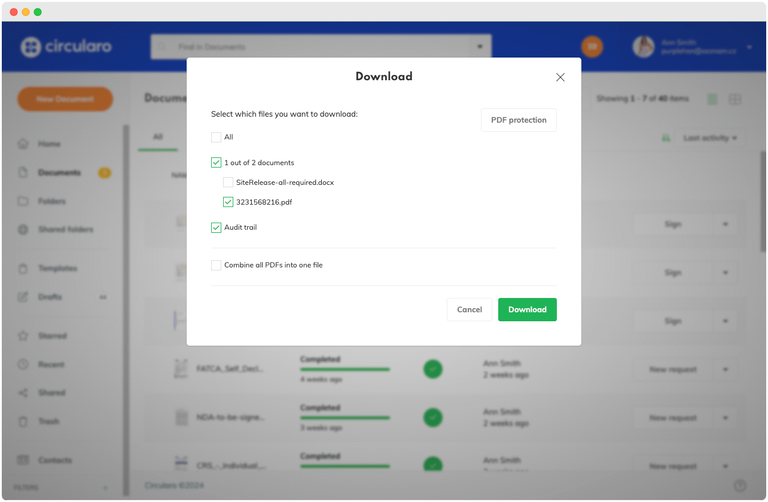Enable Combine all PDFs into one file
The width and height of the screenshot is (768, 502).
pyautogui.click(x=216, y=265)
